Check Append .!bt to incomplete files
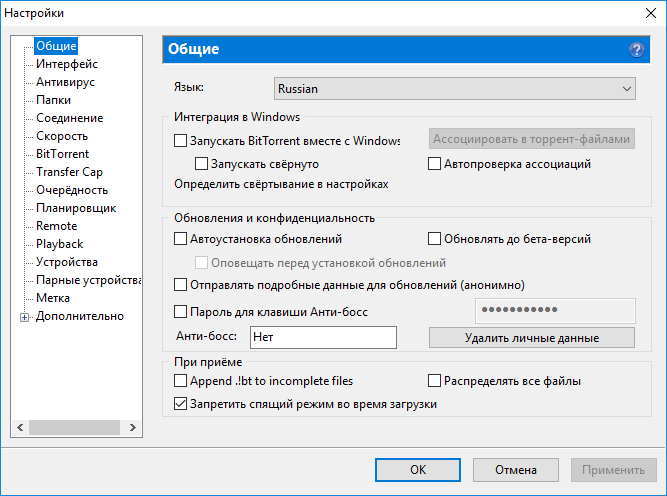667x496 pixels. pyautogui.click(x=181, y=381)
